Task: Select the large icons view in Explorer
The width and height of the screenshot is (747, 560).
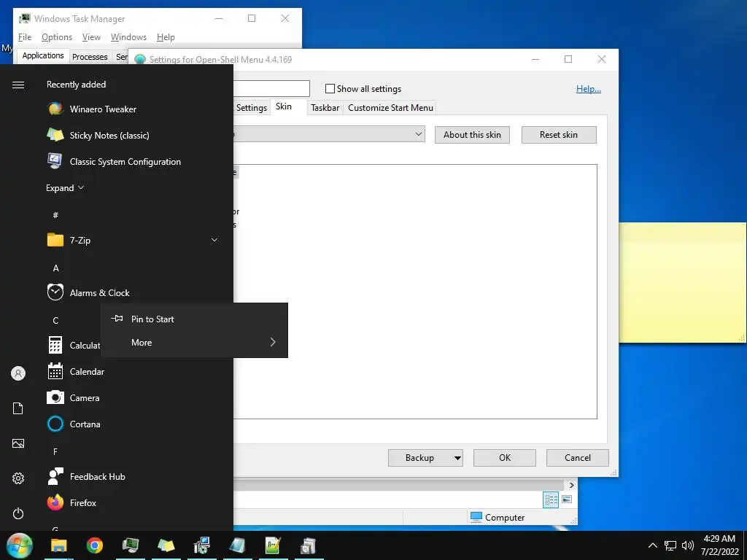Action: coord(567,499)
